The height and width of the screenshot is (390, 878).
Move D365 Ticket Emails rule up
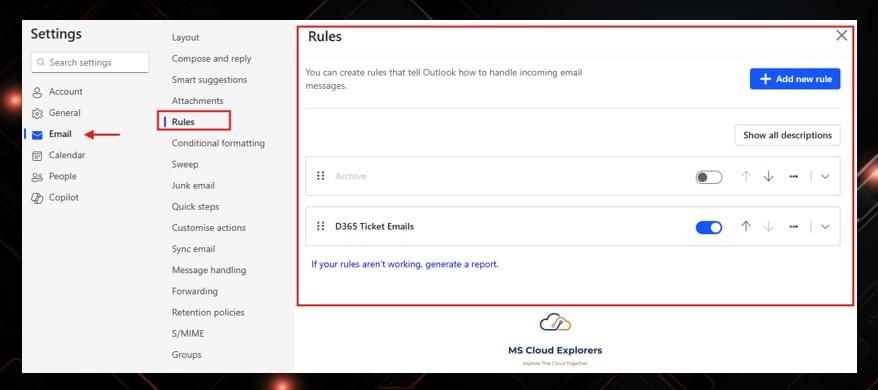click(x=745, y=226)
